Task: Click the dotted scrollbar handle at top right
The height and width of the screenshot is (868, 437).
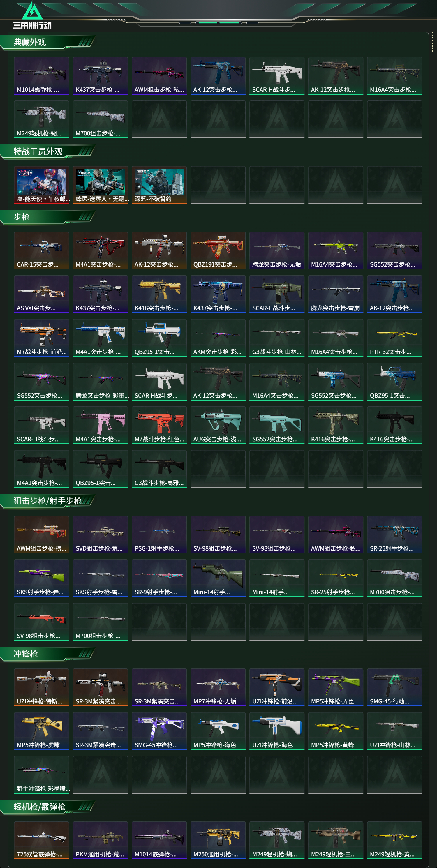Action: point(432,42)
